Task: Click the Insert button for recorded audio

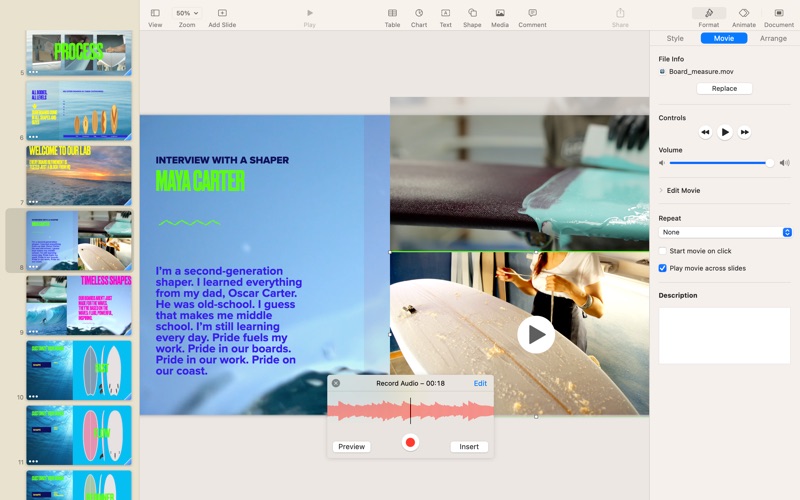Action: tap(469, 447)
